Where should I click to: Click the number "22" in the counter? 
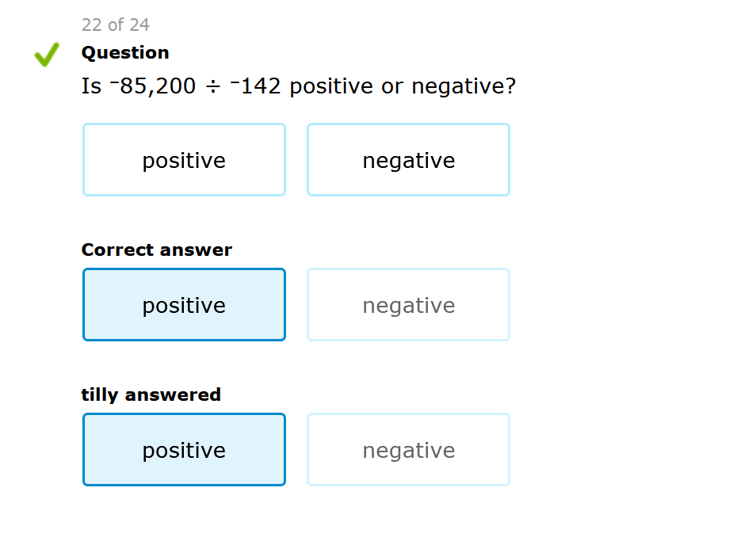tap(92, 25)
